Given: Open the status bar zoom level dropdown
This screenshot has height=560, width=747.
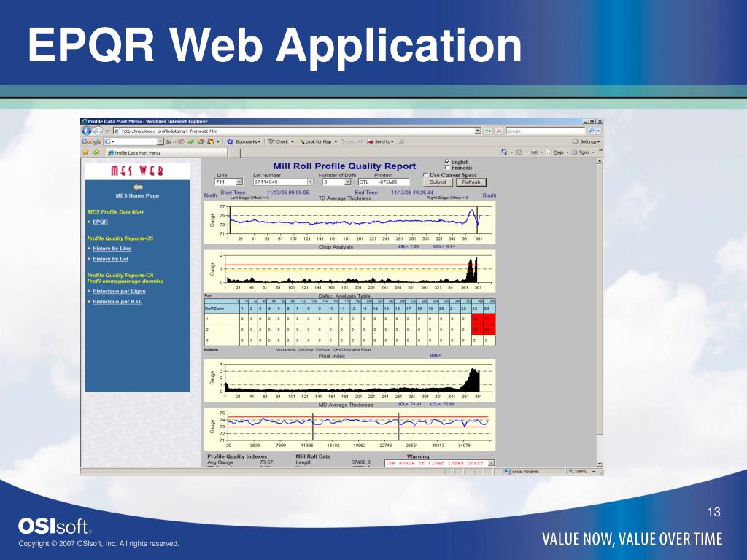Looking at the screenshot, I should [x=594, y=472].
